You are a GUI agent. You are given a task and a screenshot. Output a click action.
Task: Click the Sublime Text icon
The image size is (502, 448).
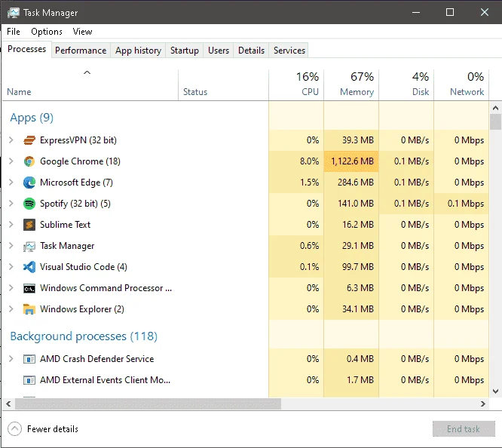click(29, 225)
